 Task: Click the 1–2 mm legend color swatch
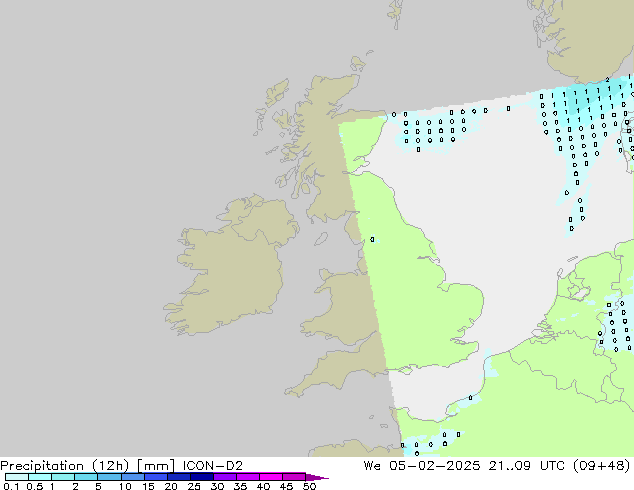(x=63, y=477)
